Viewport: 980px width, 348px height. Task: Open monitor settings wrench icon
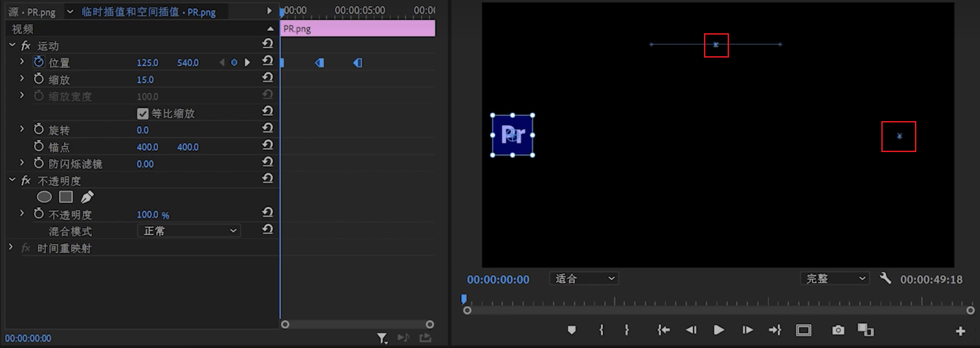885,278
